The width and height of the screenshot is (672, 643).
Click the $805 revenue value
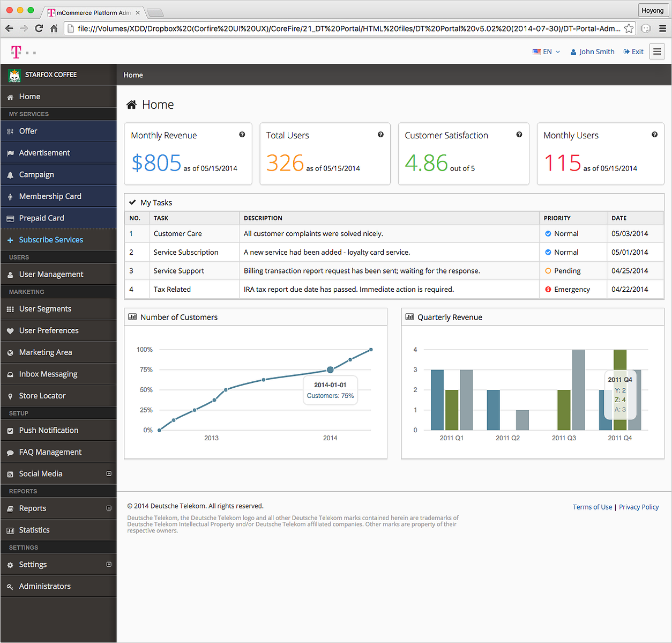point(156,162)
